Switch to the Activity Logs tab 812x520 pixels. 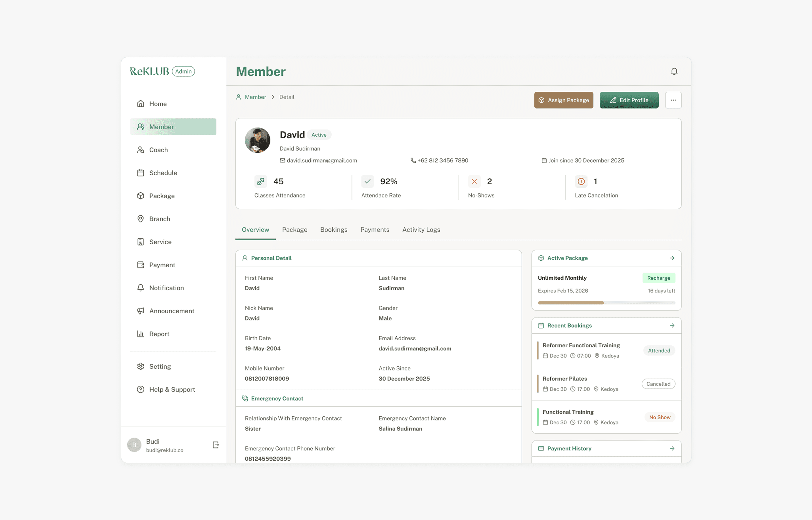(x=421, y=230)
